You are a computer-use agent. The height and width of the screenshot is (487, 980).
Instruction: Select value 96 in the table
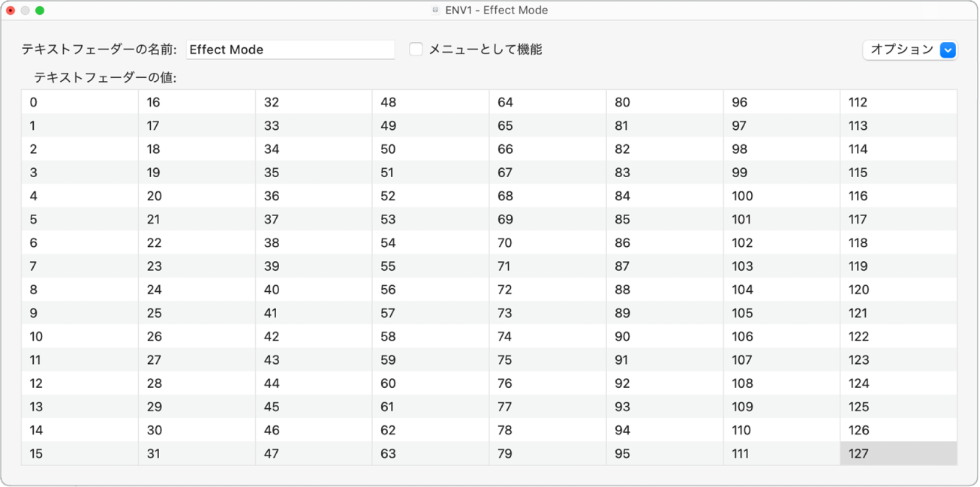pyautogui.click(x=781, y=102)
